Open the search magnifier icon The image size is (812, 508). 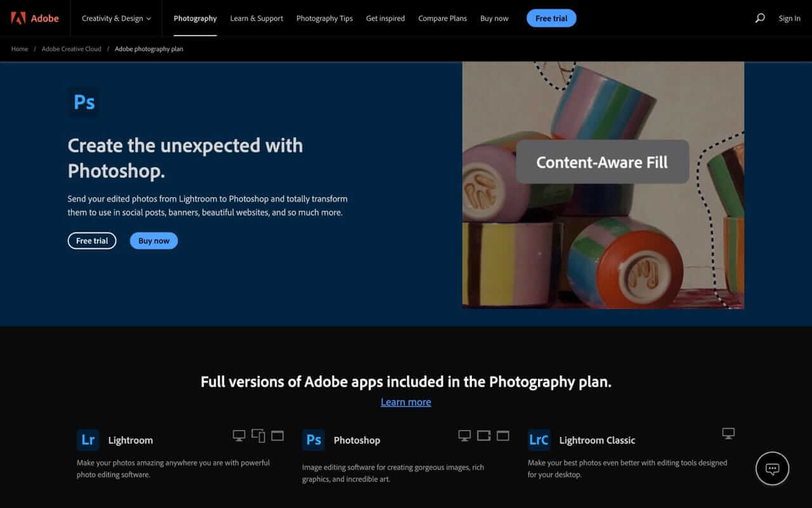759,18
